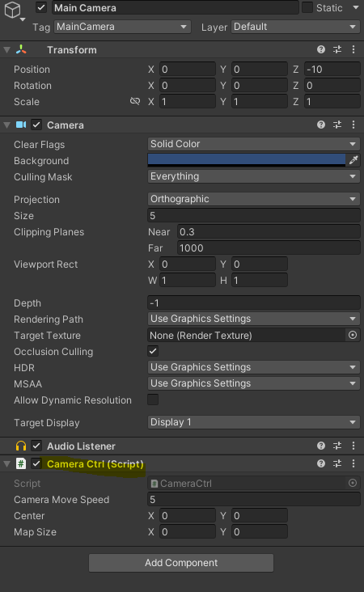Toggle constrained proportions for Scale
364x592 pixels.
135,101
